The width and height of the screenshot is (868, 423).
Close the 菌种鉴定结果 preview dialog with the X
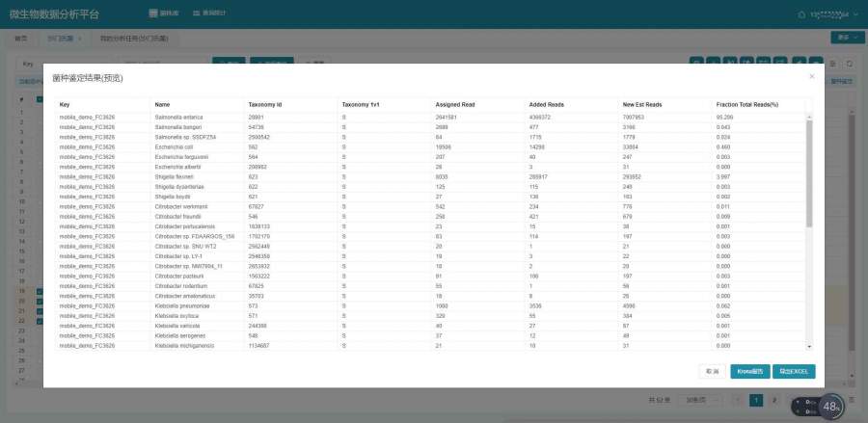pyautogui.click(x=811, y=76)
